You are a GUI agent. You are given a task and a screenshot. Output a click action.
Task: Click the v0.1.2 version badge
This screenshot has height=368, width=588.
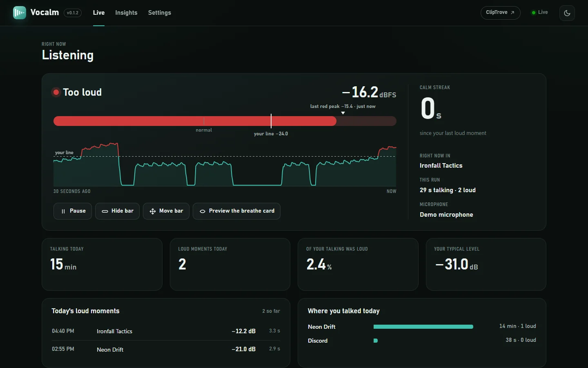pyautogui.click(x=73, y=13)
